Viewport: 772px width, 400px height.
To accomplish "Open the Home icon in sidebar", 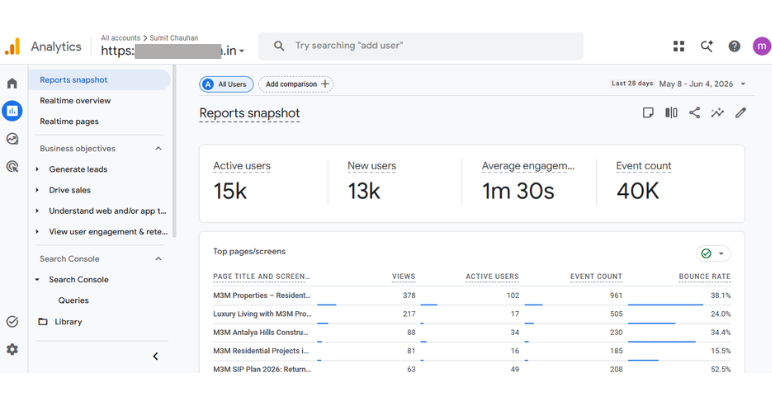I will pos(12,83).
